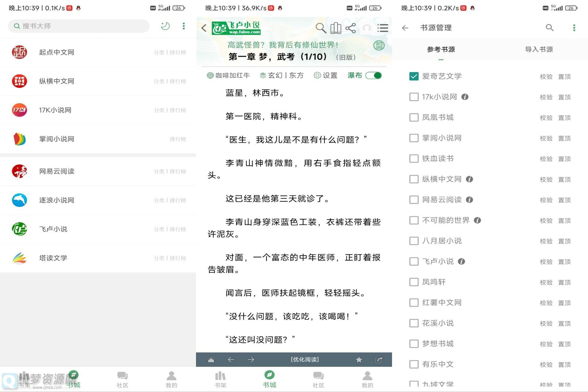Viewport: 588px width, 392px height.
Task: Check the 花溪小说 checkbox
Action: 414,323
